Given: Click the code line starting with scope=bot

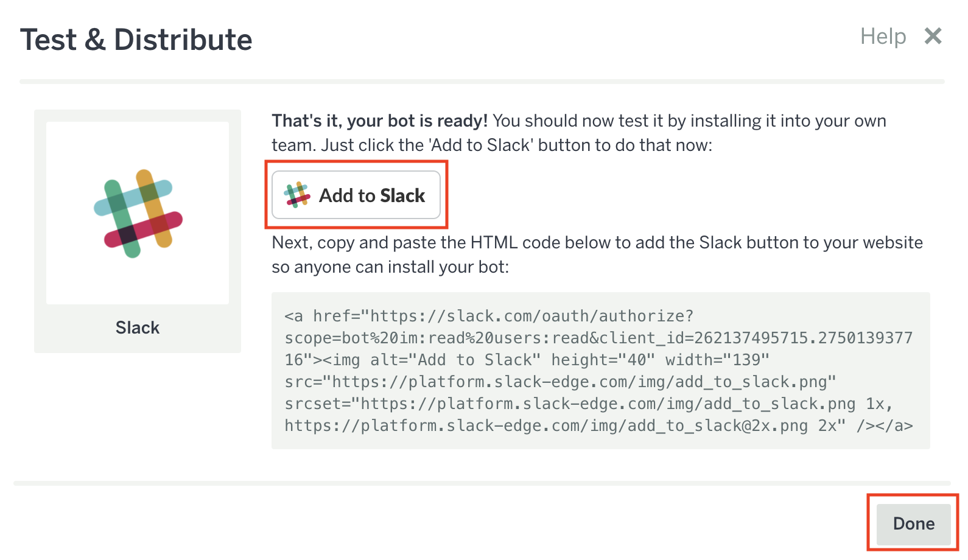Looking at the screenshot, I should click(x=598, y=338).
